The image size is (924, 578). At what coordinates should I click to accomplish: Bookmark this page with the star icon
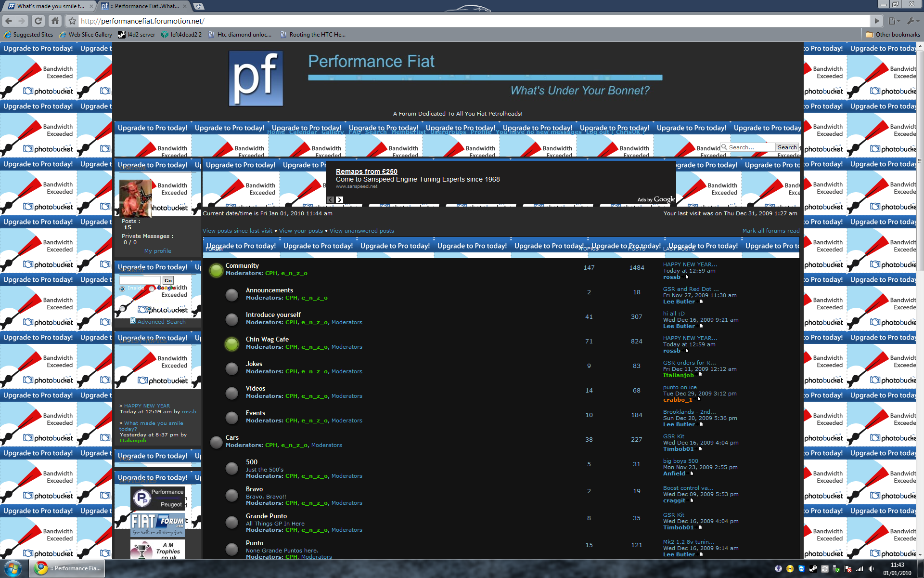pos(72,21)
